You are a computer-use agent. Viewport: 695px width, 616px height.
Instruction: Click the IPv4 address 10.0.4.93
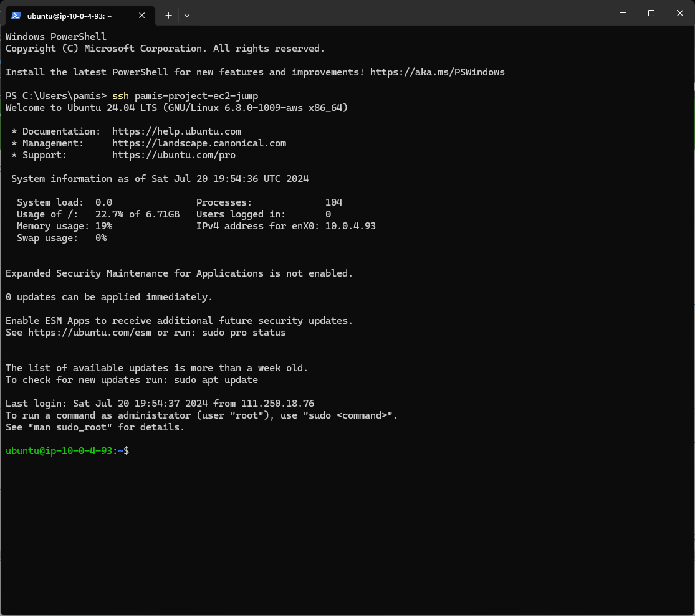tap(350, 226)
